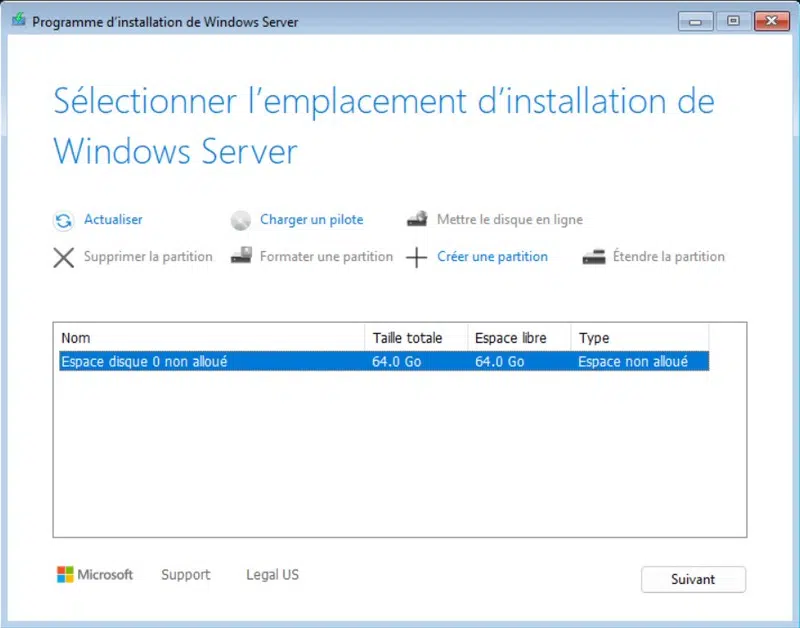Click the Formater une partition drive icon

point(241,255)
